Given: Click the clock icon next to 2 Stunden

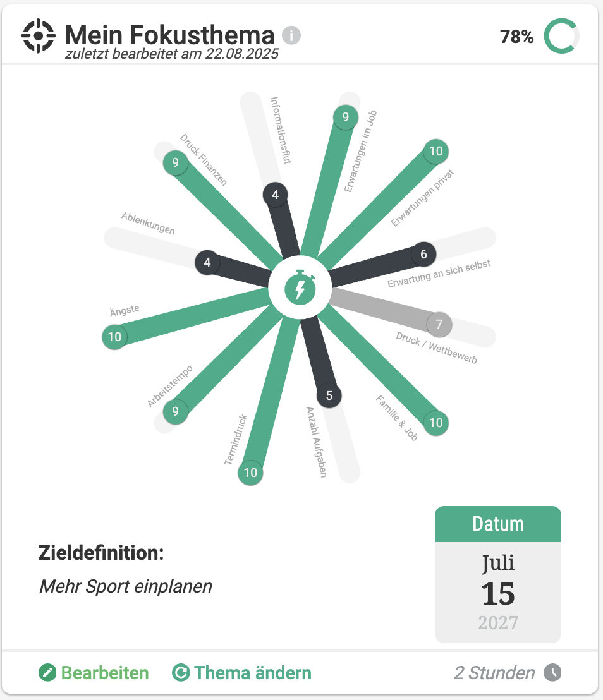Looking at the screenshot, I should (552, 672).
